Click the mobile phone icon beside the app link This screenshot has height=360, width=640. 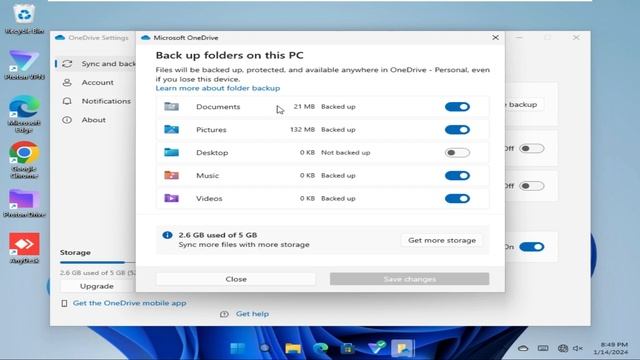point(64,303)
